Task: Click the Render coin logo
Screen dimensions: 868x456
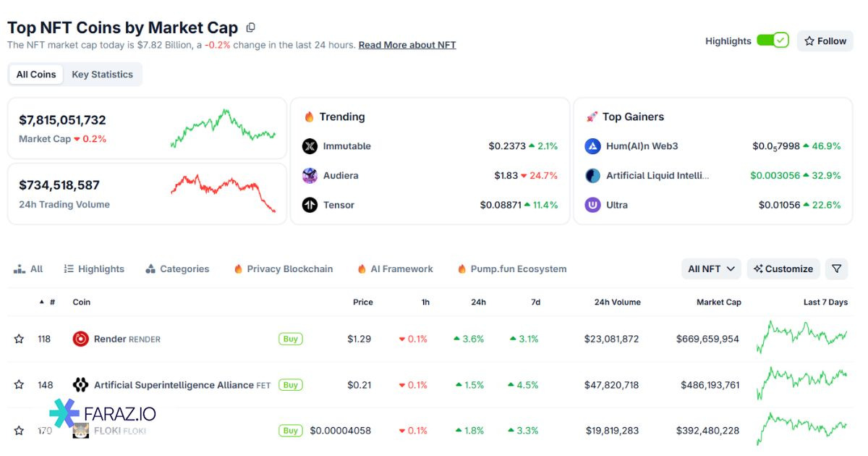Action: (81, 339)
